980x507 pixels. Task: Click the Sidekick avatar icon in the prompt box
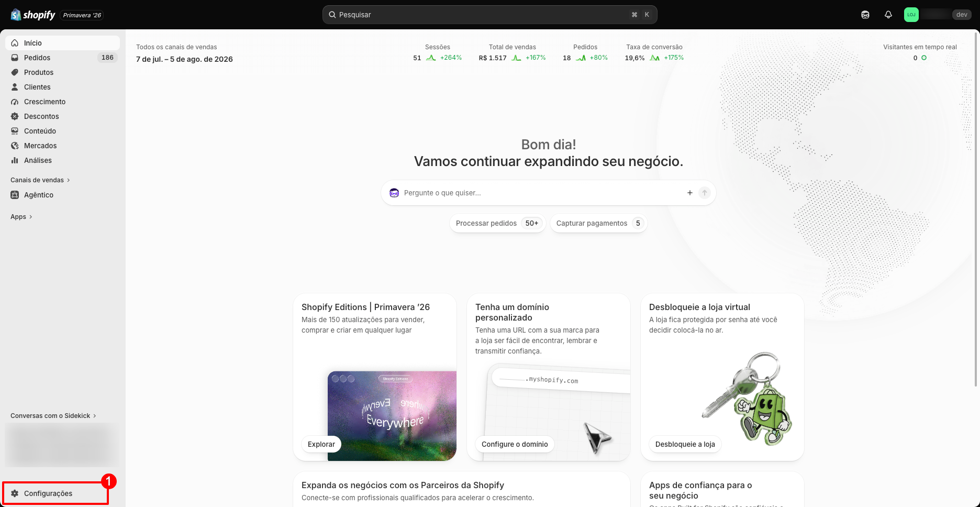pyautogui.click(x=394, y=193)
